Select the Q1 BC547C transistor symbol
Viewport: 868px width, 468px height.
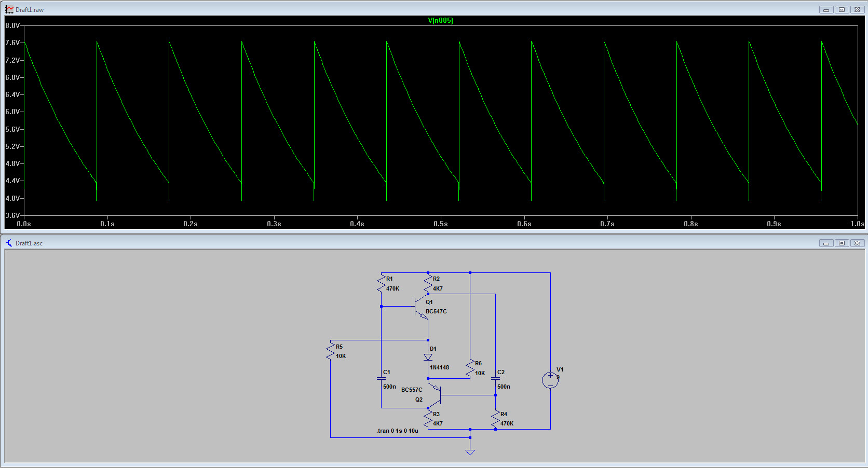[x=422, y=307]
